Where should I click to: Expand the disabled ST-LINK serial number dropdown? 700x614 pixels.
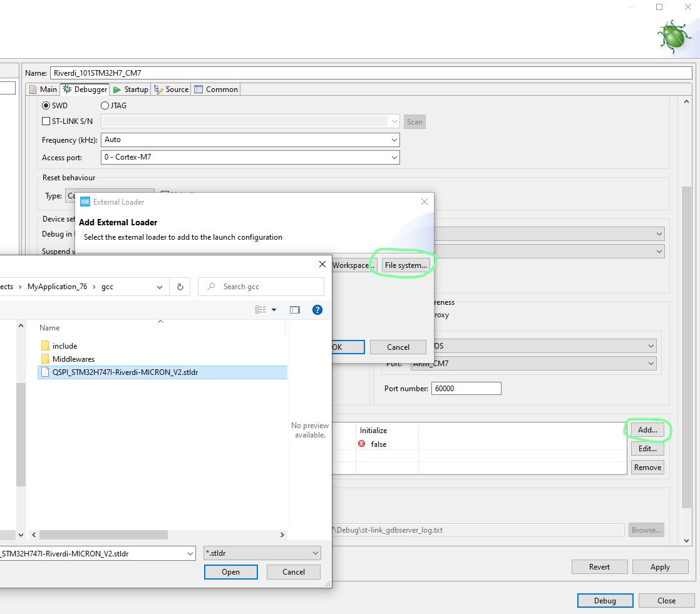click(394, 121)
